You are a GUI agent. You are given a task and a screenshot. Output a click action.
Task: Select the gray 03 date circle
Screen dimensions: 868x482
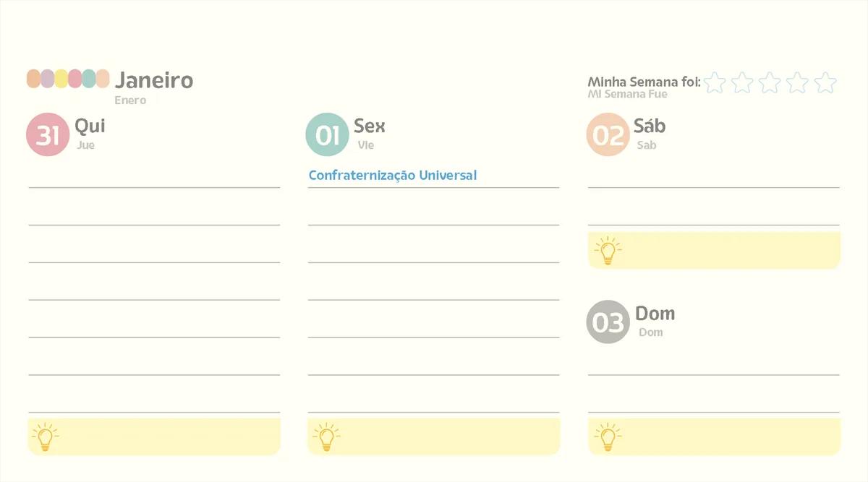[608, 322]
